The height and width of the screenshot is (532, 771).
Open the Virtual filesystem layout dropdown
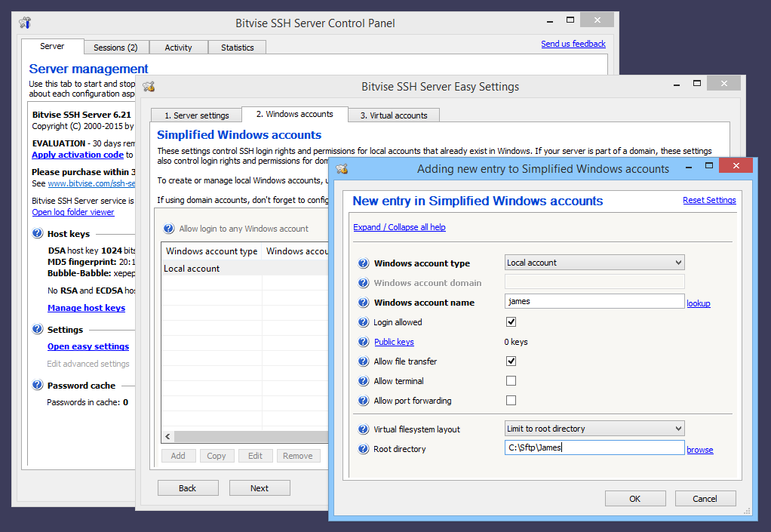click(x=594, y=429)
